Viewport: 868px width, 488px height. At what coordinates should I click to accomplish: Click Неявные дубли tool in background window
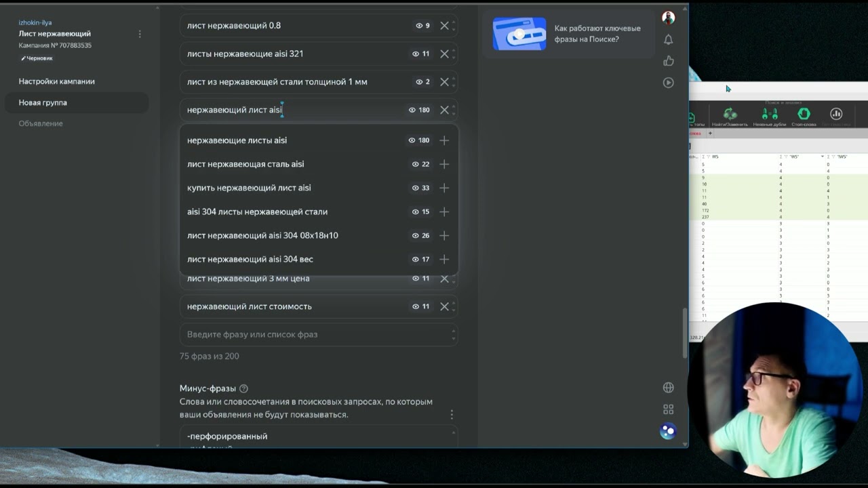(770, 117)
